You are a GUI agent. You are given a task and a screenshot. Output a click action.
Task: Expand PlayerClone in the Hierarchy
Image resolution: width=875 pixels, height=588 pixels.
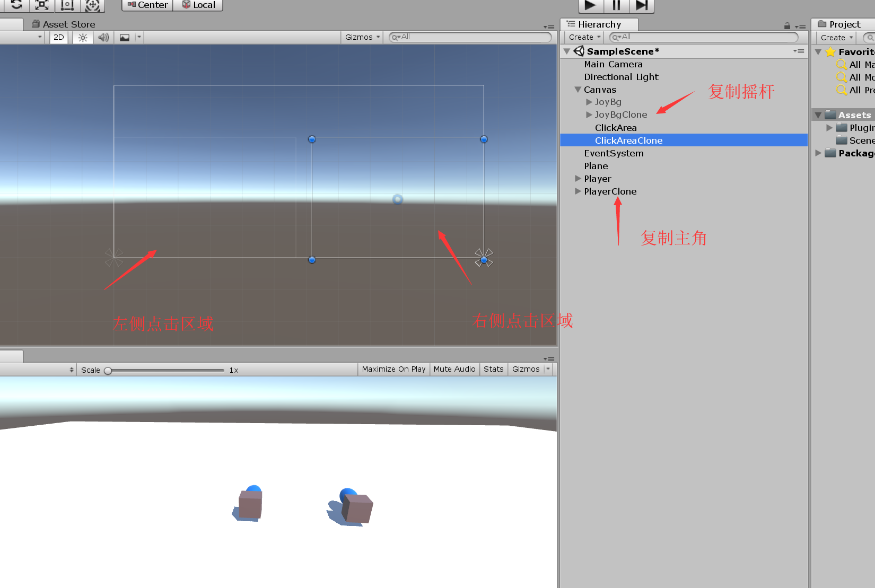pos(577,191)
